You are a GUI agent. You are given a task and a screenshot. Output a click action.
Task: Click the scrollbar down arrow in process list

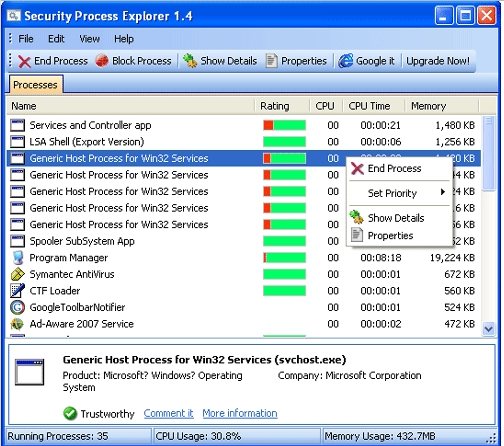488,329
